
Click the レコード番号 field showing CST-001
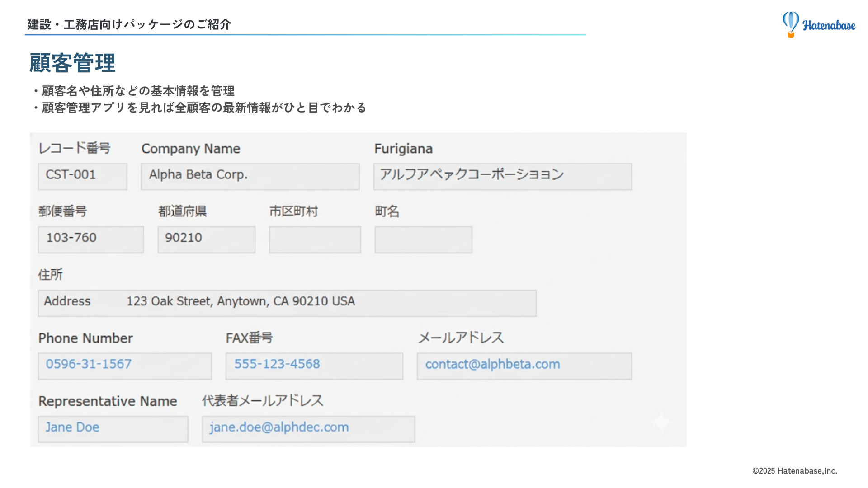point(82,176)
